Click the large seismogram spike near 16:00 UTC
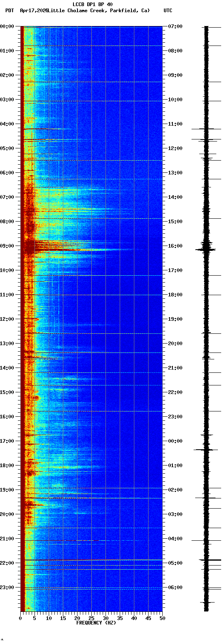 pyautogui.click(x=206, y=250)
